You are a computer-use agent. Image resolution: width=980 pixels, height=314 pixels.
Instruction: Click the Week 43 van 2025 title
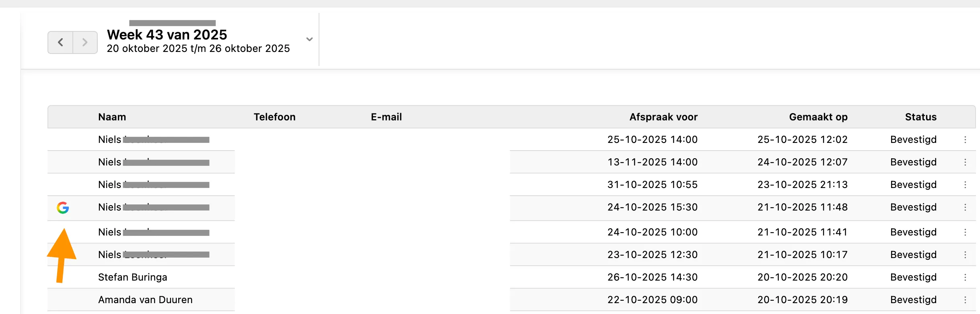(167, 35)
